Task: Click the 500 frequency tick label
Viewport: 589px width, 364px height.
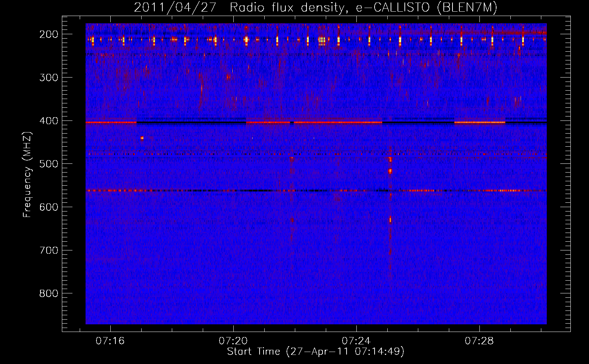Action: pos(49,164)
